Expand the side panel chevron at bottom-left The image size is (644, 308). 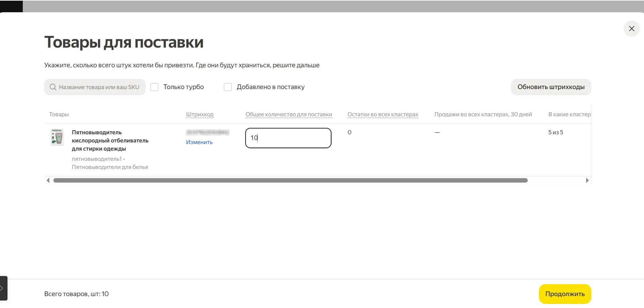pyautogui.click(x=3, y=288)
